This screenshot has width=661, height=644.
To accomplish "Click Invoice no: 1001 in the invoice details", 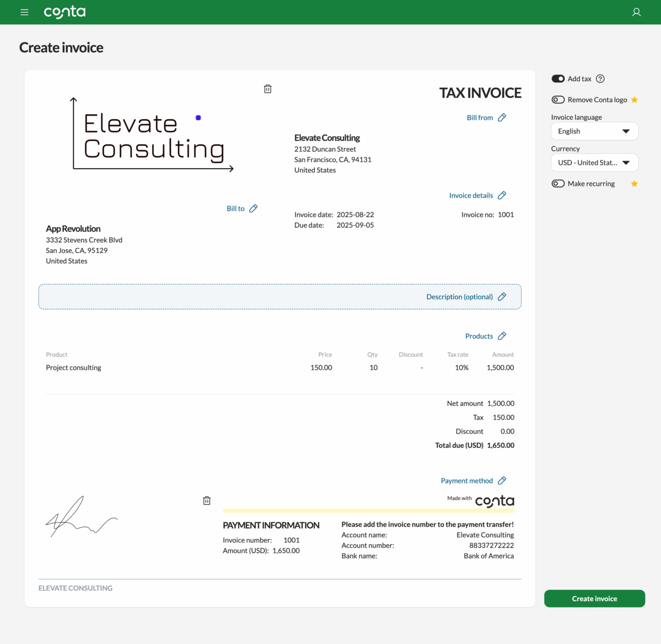I will point(487,215).
